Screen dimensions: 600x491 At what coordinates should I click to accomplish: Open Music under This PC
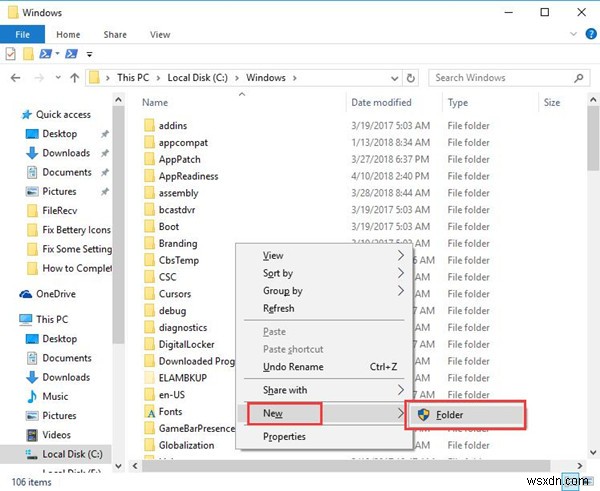click(55, 396)
